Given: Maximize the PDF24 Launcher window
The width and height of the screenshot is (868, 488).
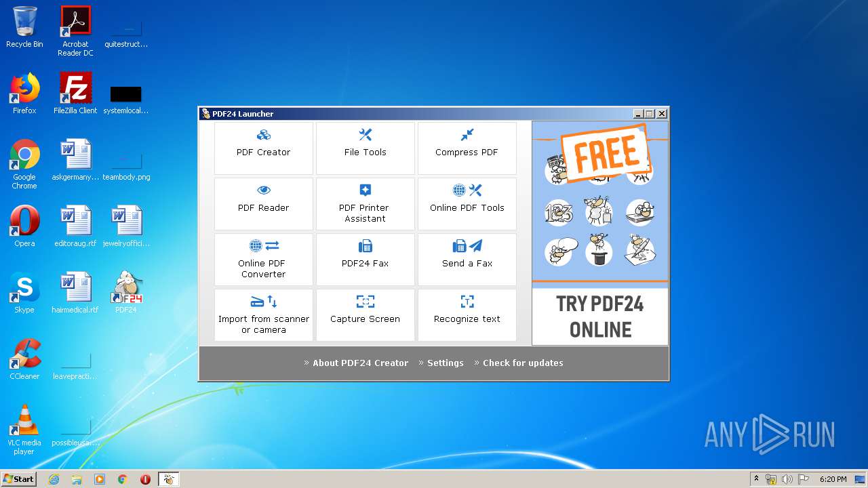Looking at the screenshot, I should 650,114.
